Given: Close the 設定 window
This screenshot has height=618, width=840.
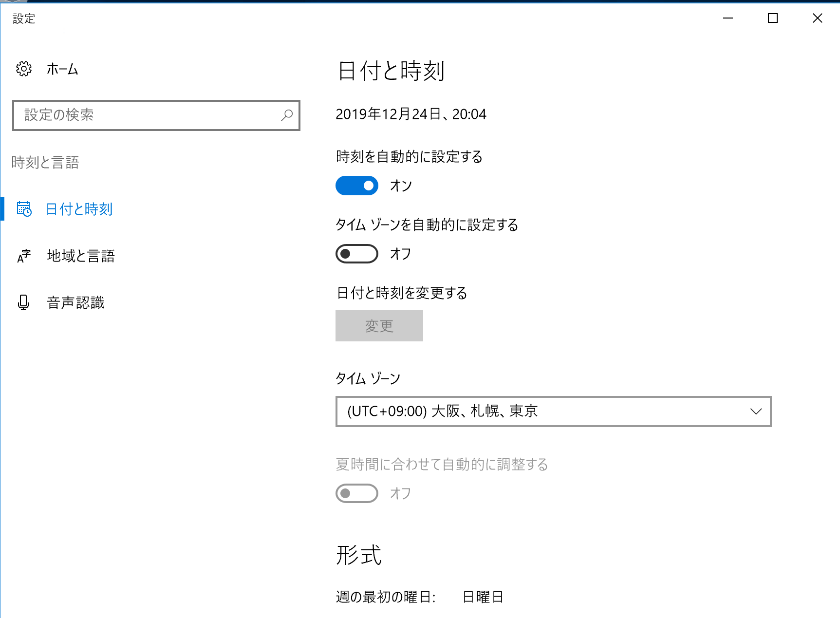Looking at the screenshot, I should point(817,18).
